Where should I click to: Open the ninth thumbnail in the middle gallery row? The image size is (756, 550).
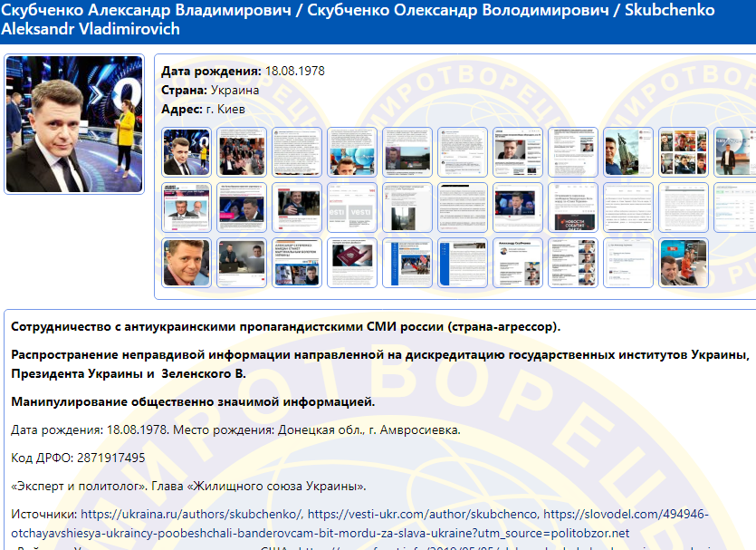(628, 207)
